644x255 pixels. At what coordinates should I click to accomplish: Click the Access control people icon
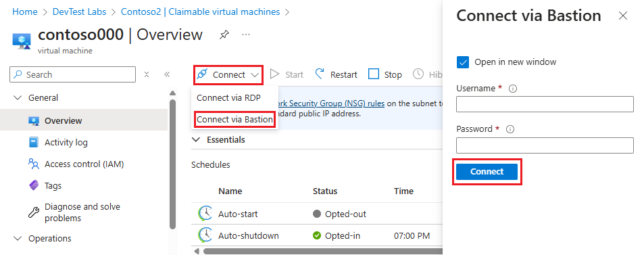click(x=34, y=164)
